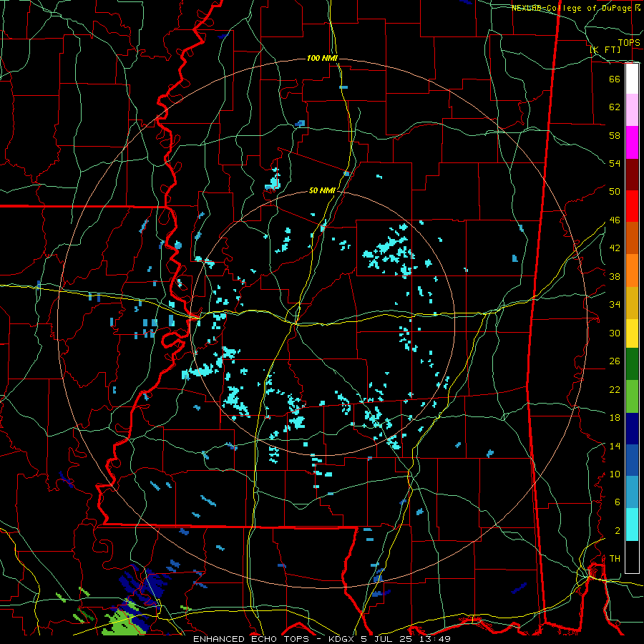Click the black TH legend swatch
Viewport: 644px width, 644px height.
click(632, 557)
